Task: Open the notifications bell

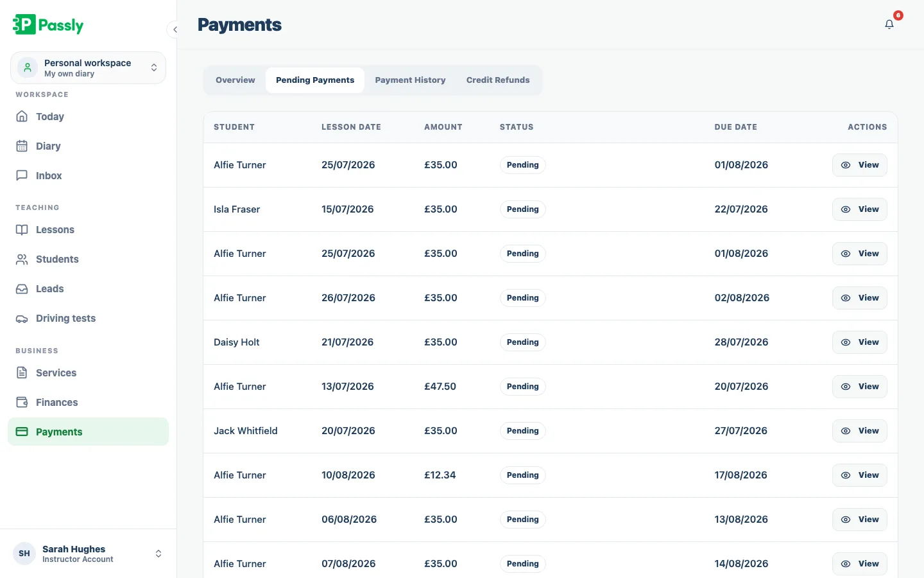Action: pyautogui.click(x=889, y=24)
